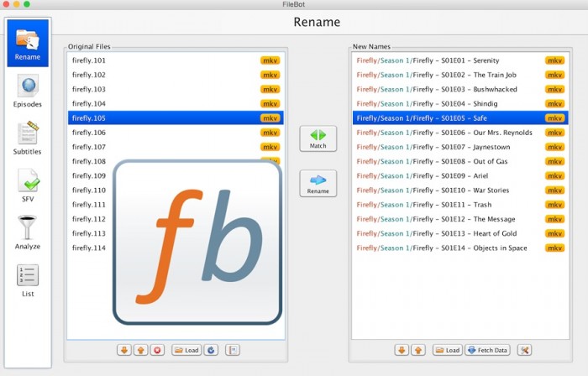This screenshot has height=376, width=588.
Task: Select highlighted firefly.105 row
Action: (176, 118)
